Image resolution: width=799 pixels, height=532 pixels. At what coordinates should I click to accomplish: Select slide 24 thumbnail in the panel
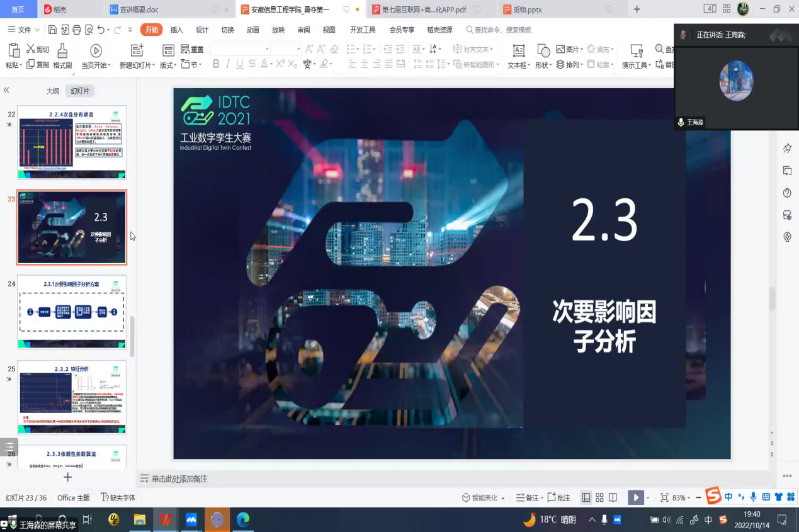point(71,312)
